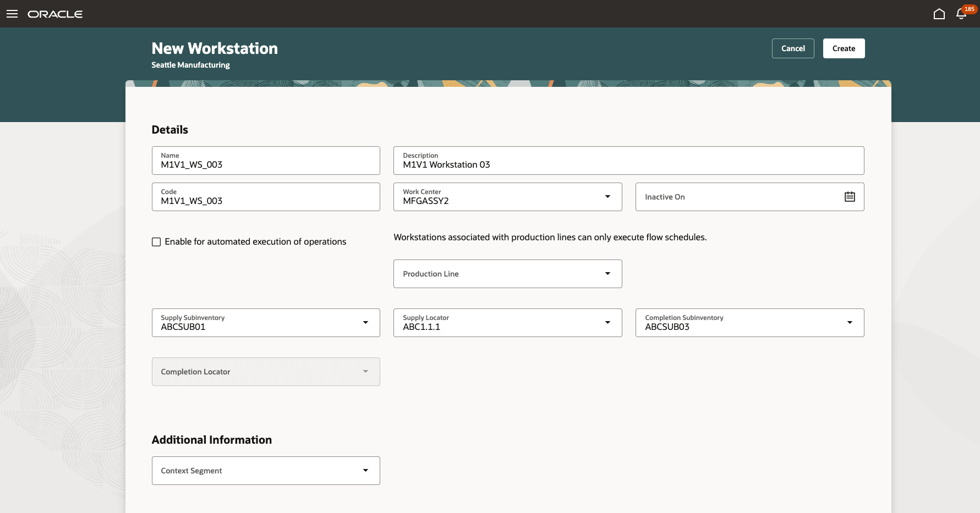
Task: Expand the Completion Subinventory dropdown
Action: (x=850, y=323)
